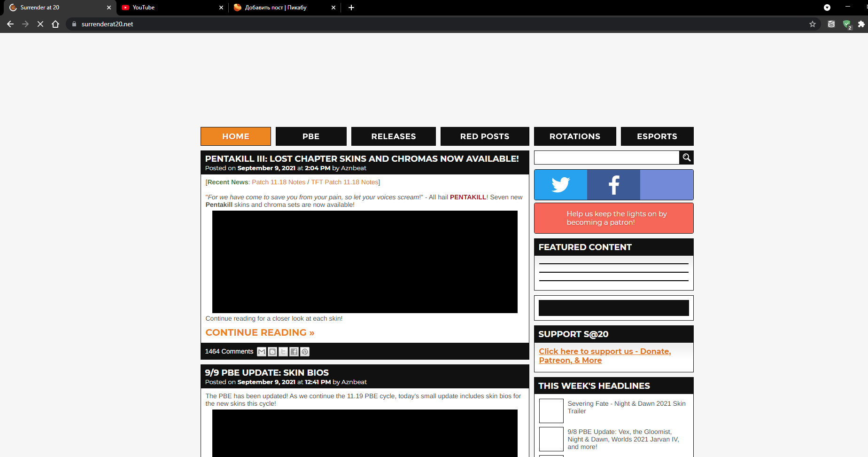Click the site search text field
Viewport: 868px width, 457px height.
(607, 158)
